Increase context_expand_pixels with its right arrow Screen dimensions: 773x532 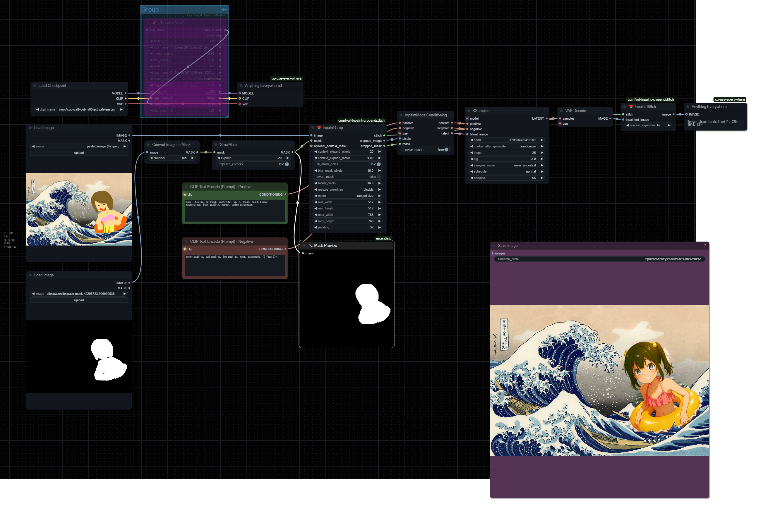tap(379, 152)
